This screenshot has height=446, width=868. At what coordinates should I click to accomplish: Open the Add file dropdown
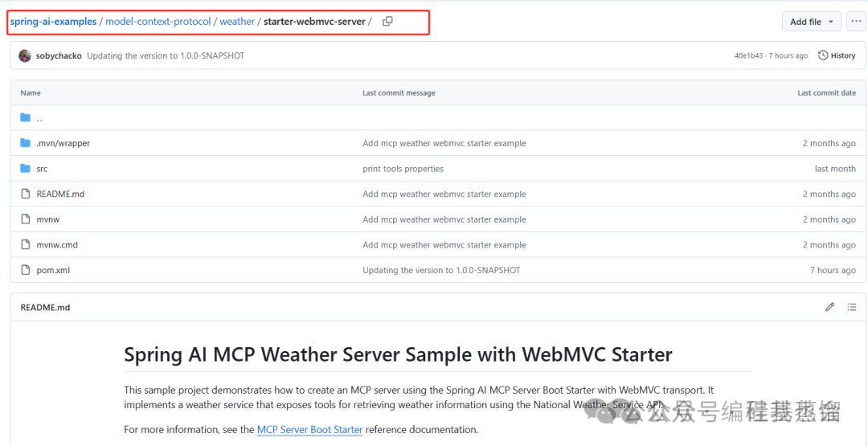pos(811,22)
